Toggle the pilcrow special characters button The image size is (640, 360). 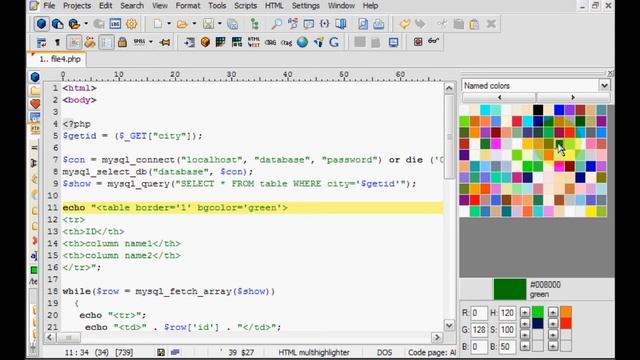coord(58,42)
